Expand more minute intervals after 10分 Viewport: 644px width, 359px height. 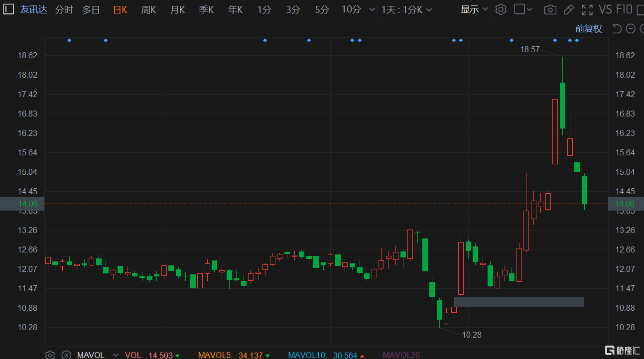click(372, 9)
